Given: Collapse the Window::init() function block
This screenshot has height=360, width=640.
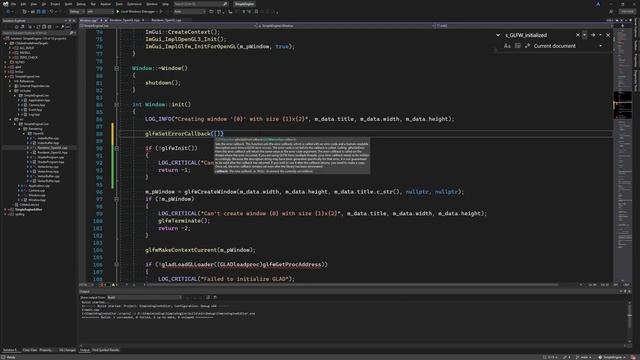Looking at the screenshot, I should (116, 105).
